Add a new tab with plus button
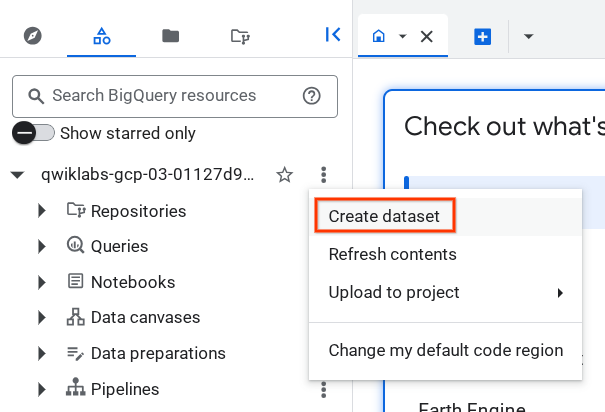 pos(483,36)
